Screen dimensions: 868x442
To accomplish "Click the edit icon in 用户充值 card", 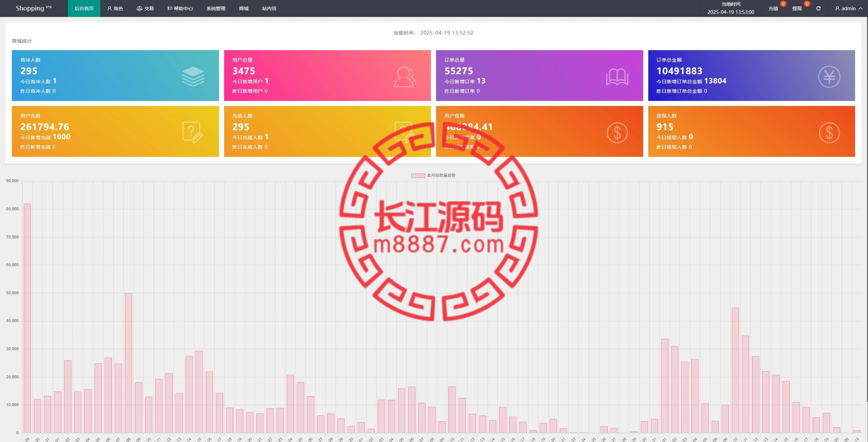I will 193,132.
